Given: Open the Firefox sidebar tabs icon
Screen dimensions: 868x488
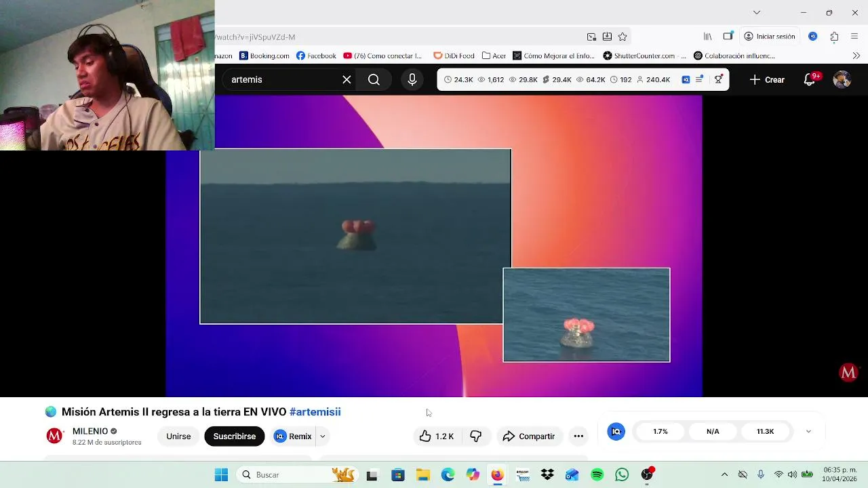Looking at the screenshot, I should tap(728, 37).
